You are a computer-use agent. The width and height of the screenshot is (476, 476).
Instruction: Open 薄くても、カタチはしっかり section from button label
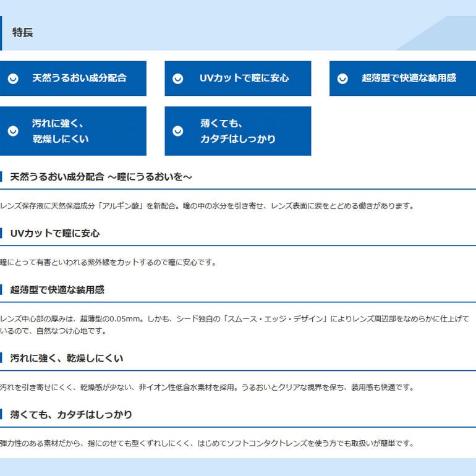point(237,131)
